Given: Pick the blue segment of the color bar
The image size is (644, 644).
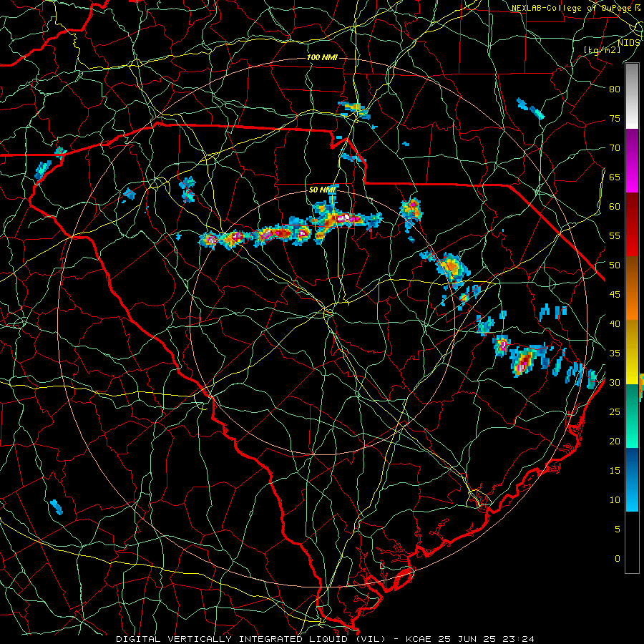Looking at the screenshot, I should tap(632, 479).
